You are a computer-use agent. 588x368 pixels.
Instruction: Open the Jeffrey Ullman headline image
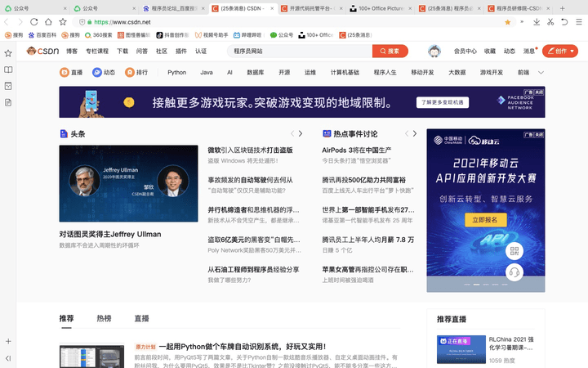[129, 184]
